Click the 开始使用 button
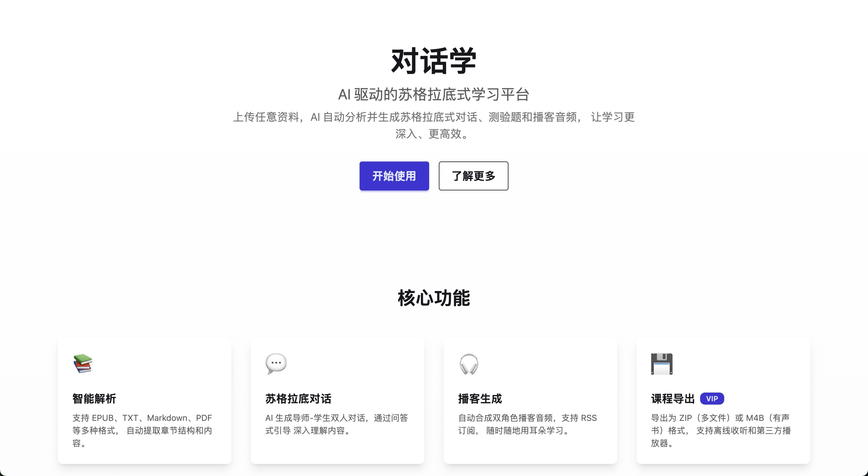 point(394,176)
